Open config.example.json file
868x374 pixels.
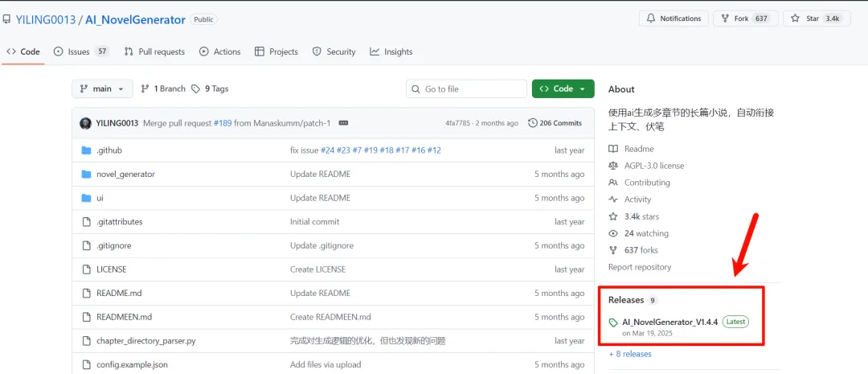[x=132, y=364]
